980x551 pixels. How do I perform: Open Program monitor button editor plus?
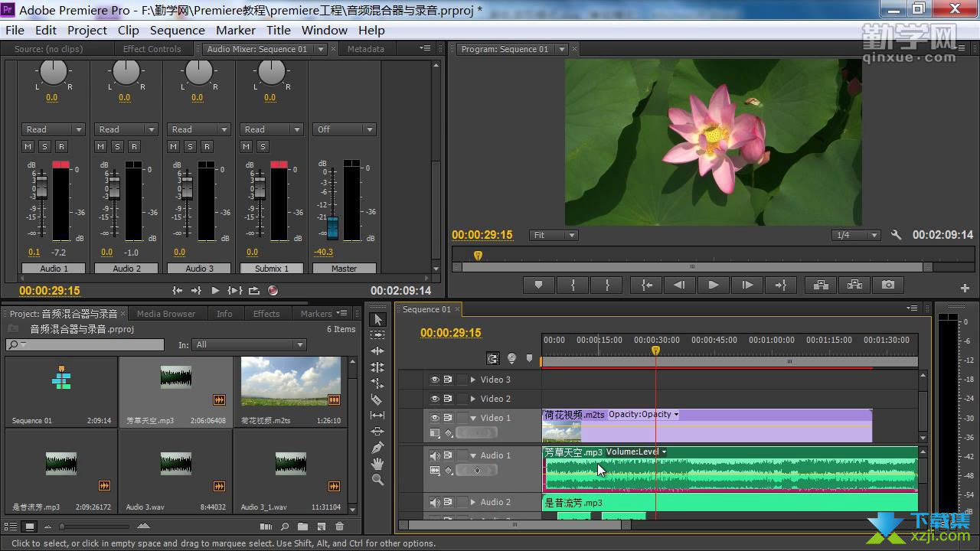(965, 289)
